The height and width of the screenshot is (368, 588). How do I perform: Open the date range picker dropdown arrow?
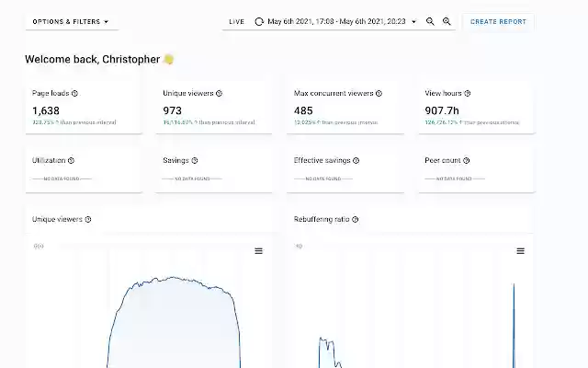coord(414,22)
